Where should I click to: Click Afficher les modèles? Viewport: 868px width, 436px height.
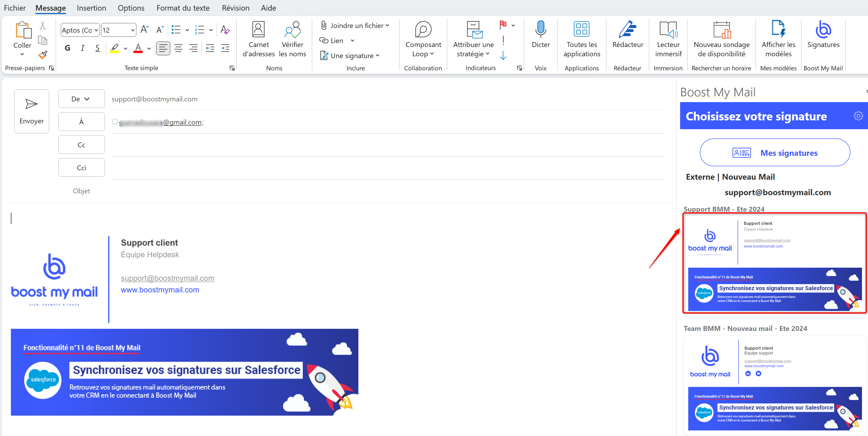(778, 39)
